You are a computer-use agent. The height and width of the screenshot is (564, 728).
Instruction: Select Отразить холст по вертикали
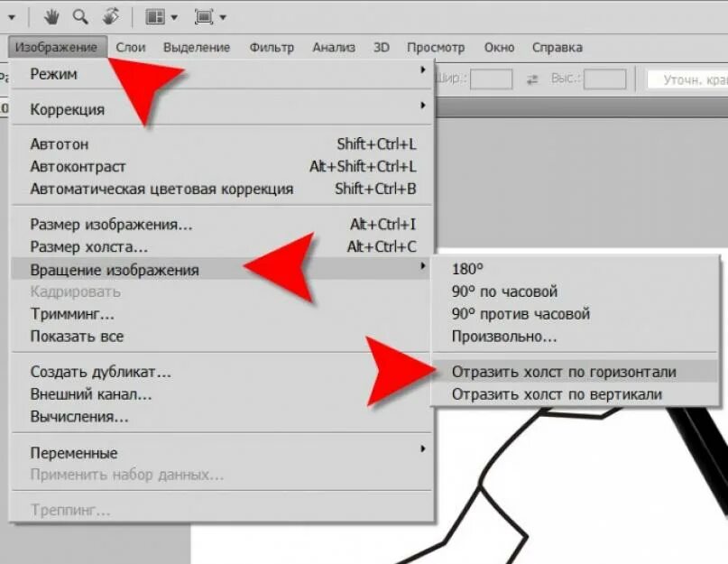(576, 394)
